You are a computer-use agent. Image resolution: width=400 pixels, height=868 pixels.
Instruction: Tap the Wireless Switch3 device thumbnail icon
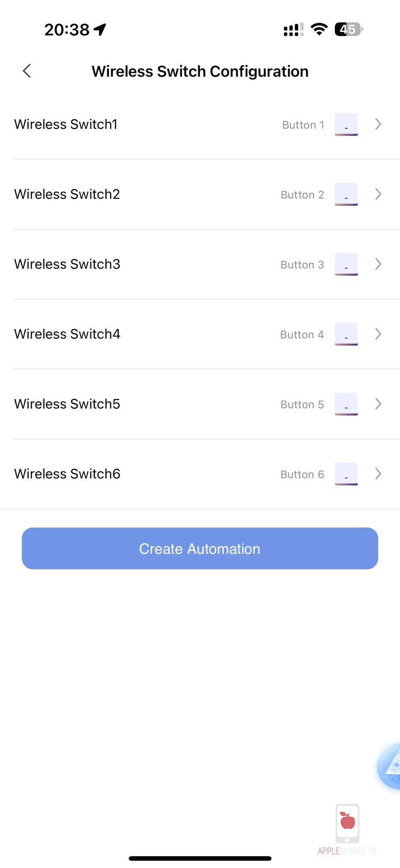pos(346,264)
